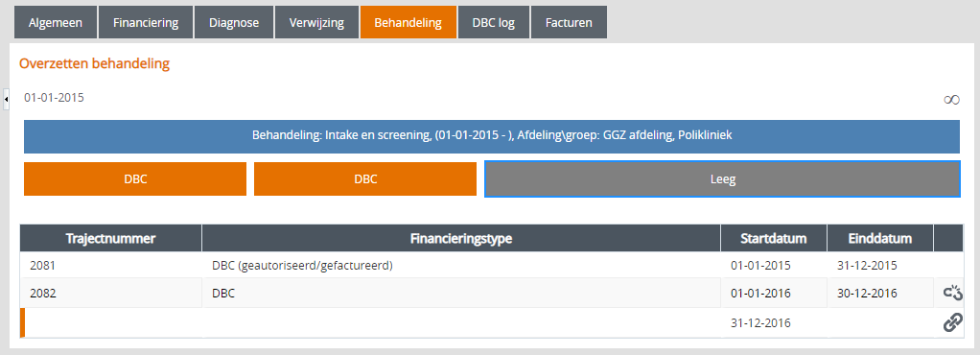Select the second orange DBC block
Image resolution: width=980 pixels, height=355 pixels.
click(x=365, y=178)
